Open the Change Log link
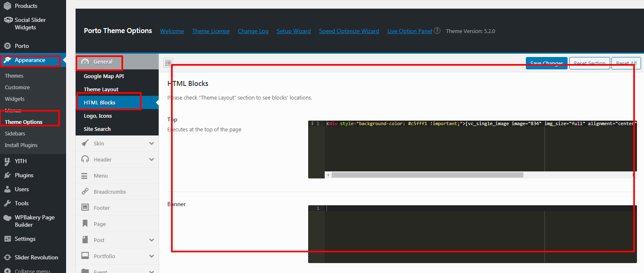Image resolution: width=644 pixels, height=273 pixels. point(253,31)
